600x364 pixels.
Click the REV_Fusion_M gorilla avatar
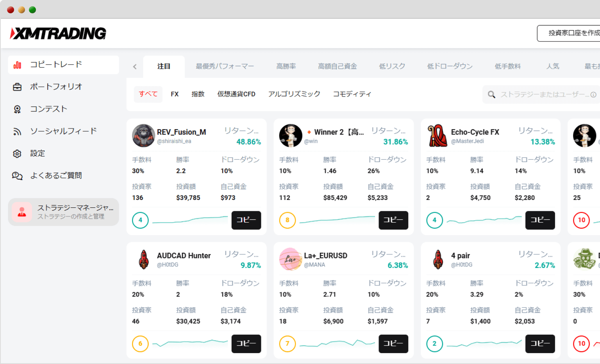pos(143,136)
